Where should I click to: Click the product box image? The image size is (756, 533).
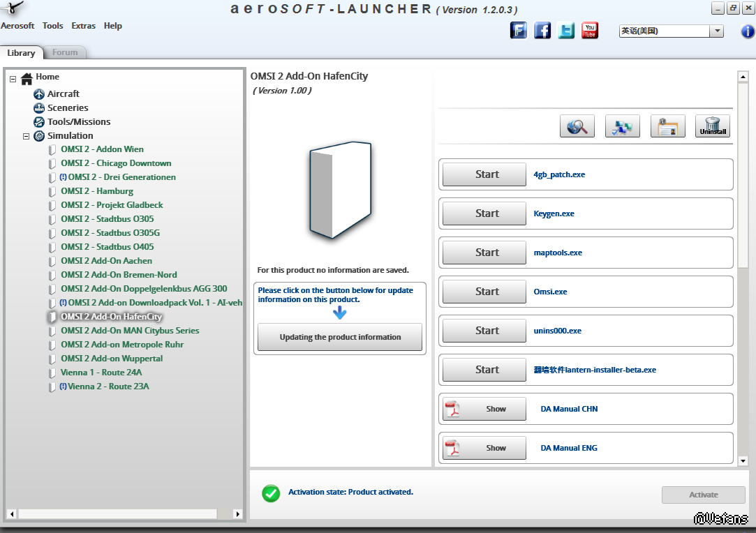click(341, 190)
